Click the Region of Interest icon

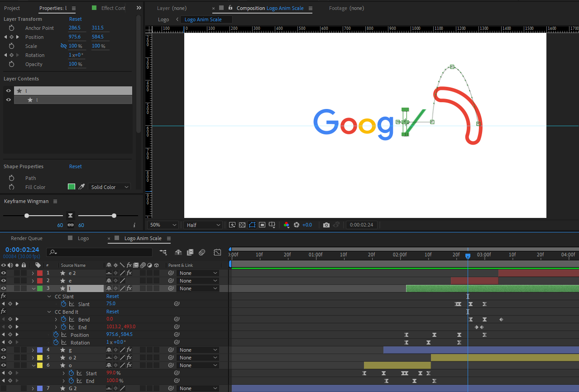262,225
